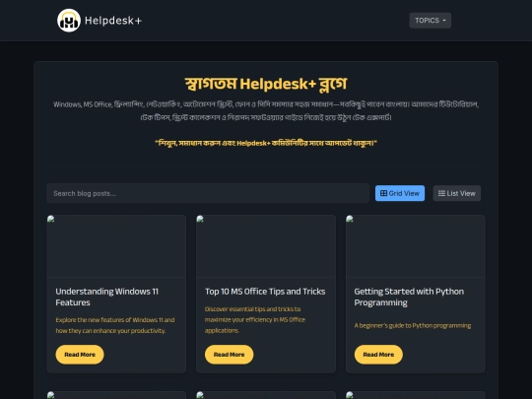Click the Helpdesk+ brand name link

coord(113,21)
